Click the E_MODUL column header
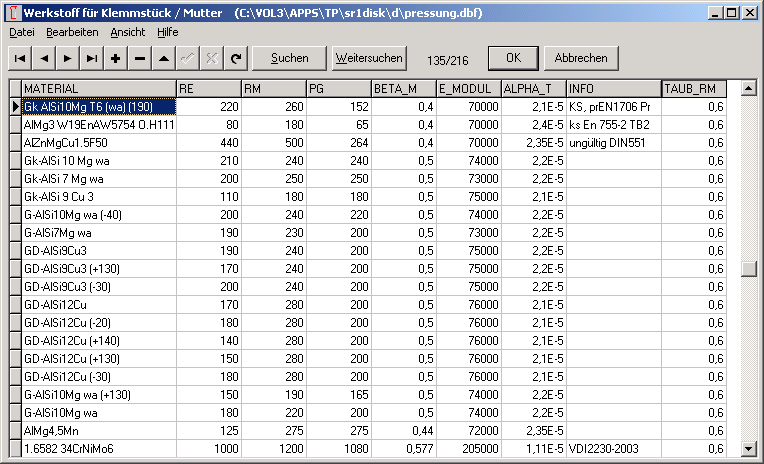Viewport: 764px width, 464px height. point(468,88)
